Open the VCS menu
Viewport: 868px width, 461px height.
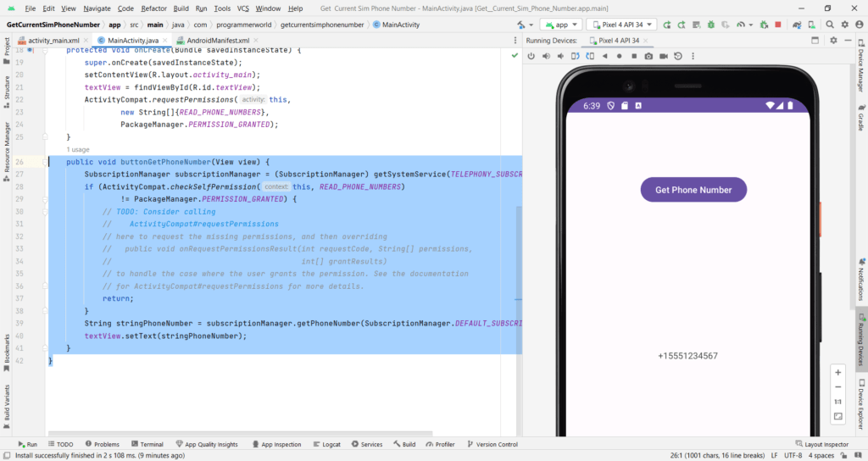click(x=243, y=8)
